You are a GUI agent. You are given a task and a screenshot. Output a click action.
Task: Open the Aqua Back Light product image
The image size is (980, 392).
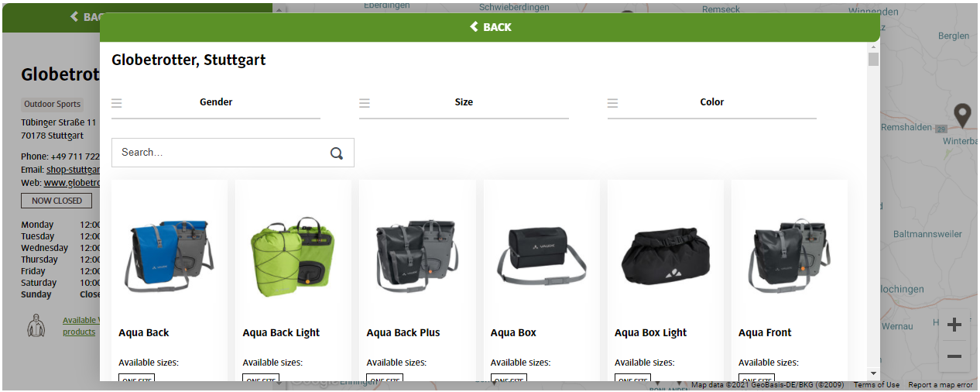pyautogui.click(x=293, y=257)
